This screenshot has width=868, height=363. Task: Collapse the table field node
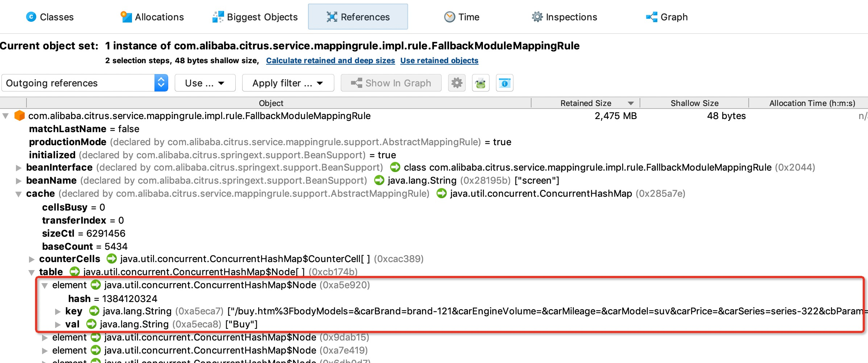[x=32, y=272]
